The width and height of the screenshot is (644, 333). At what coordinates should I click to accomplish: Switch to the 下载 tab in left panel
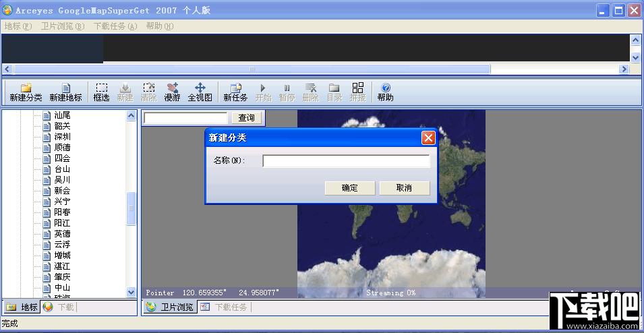pyautogui.click(x=59, y=307)
